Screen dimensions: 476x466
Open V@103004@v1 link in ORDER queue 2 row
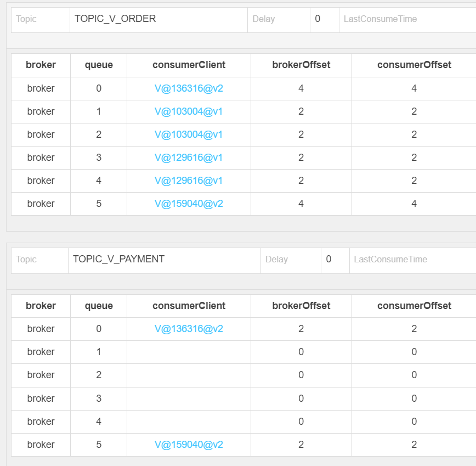pos(189,134)
